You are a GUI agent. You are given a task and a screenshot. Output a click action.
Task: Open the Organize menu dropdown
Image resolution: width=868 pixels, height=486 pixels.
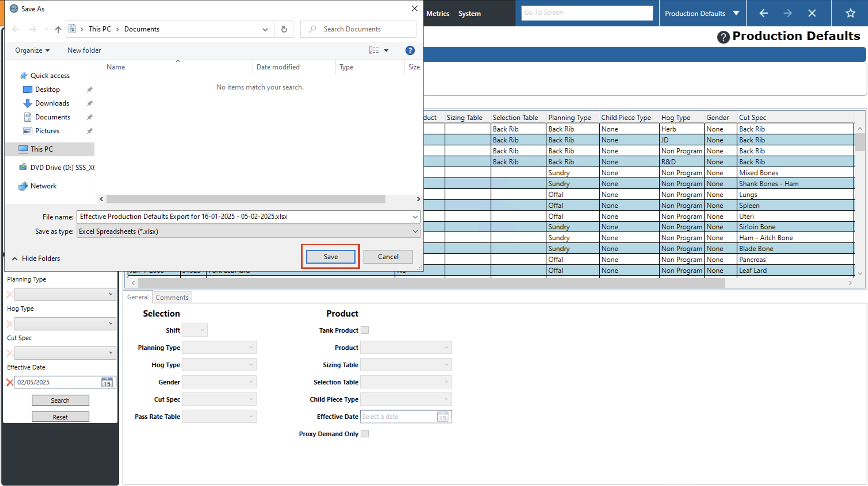pos(32,50)
